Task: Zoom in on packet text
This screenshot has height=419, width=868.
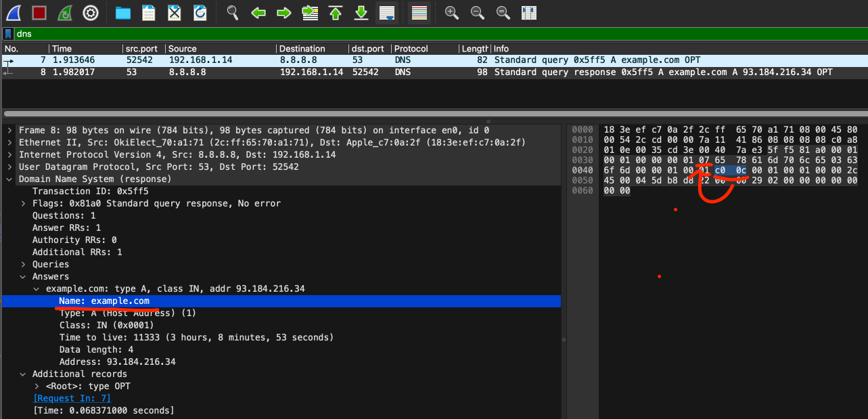Action: click(x=452, y=12)
